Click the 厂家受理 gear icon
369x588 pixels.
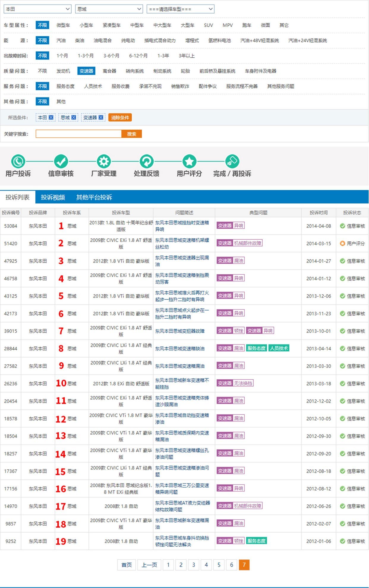104,161
